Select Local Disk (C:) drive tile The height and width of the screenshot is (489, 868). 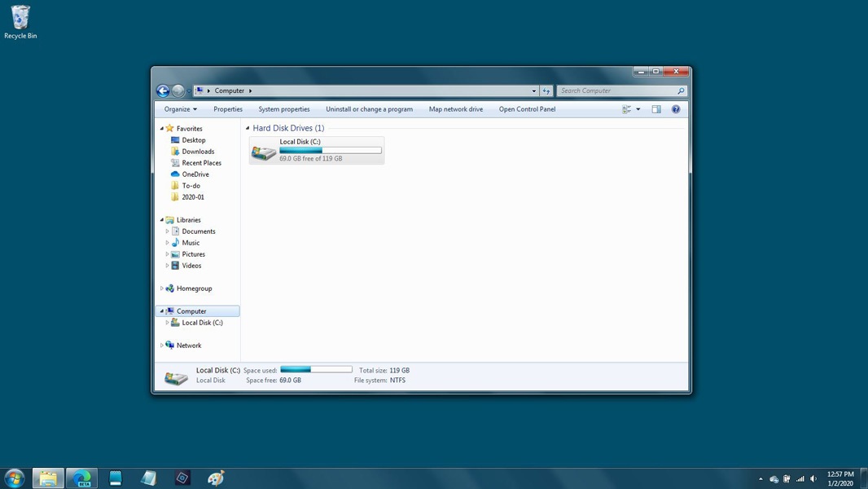(x=317, y=150)
